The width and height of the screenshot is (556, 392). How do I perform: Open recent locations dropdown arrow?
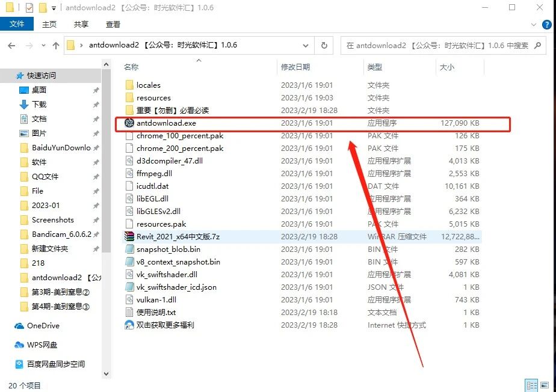click(43, 45)
